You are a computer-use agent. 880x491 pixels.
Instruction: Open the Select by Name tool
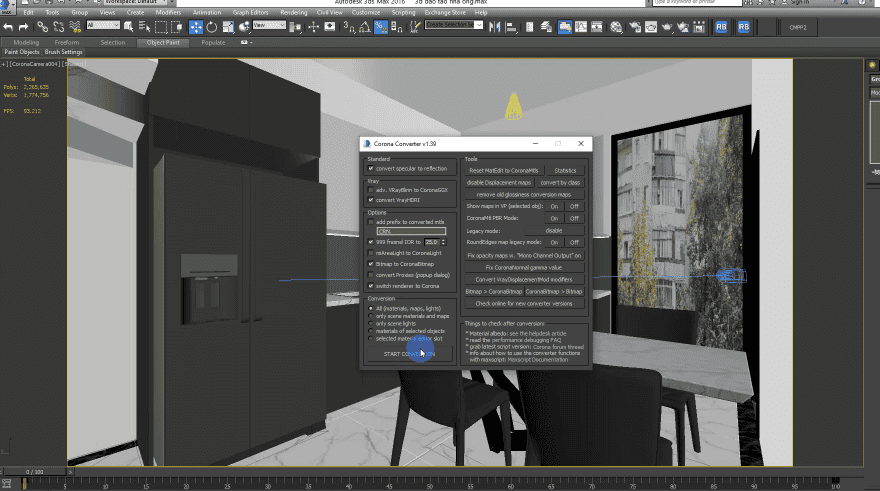tap(144, 27)
